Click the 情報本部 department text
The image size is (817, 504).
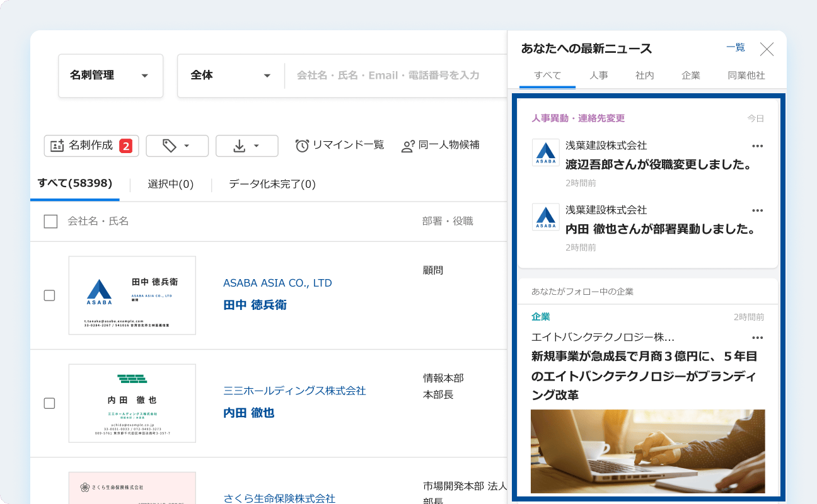(443, 378)
